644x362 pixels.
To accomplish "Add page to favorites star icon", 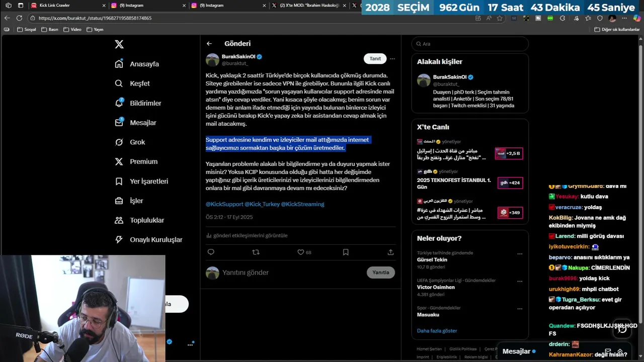I will point(500,18).
